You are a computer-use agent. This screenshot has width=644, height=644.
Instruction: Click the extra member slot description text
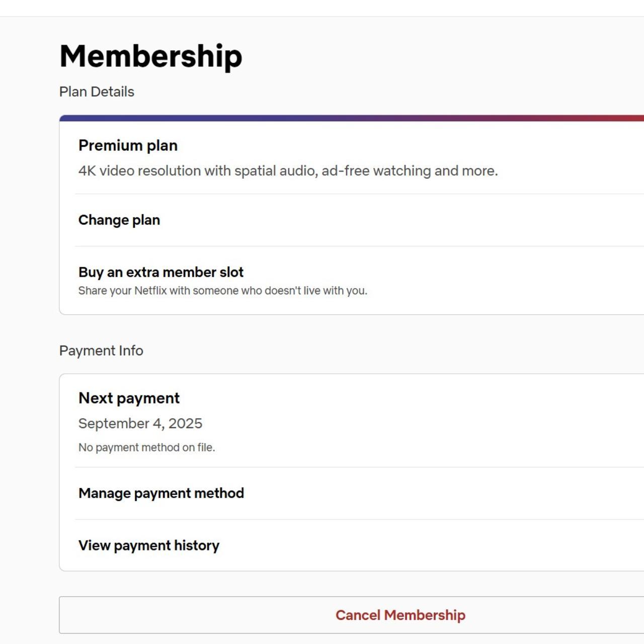(223, 290)
